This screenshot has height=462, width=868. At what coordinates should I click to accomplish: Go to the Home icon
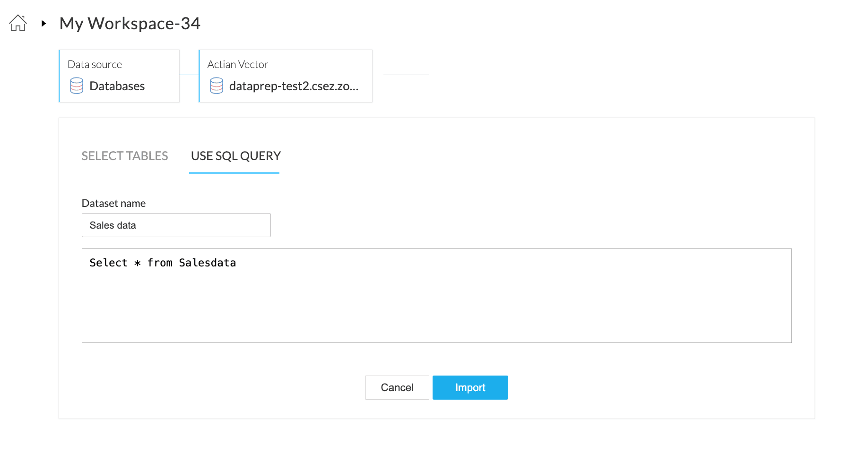click(x=18, y=23)
